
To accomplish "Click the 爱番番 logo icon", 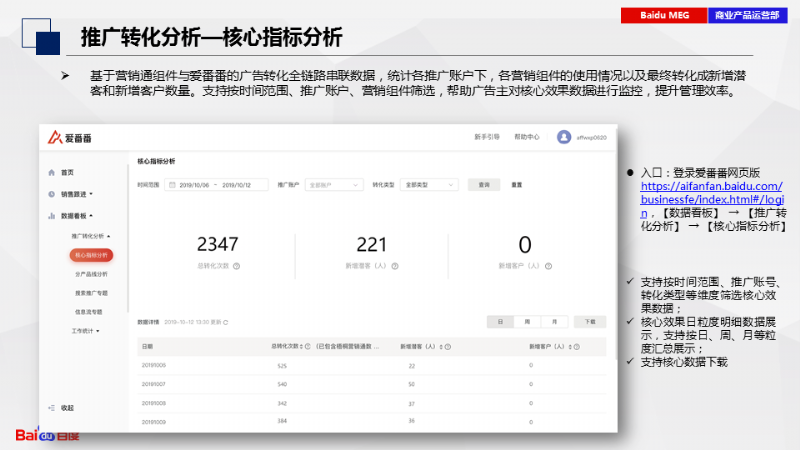I will [x=55, y=138].
